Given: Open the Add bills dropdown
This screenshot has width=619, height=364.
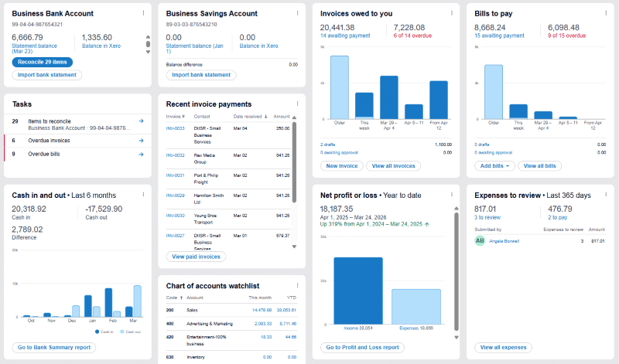Looking at the screenshot, I should [x=494, y=166].
